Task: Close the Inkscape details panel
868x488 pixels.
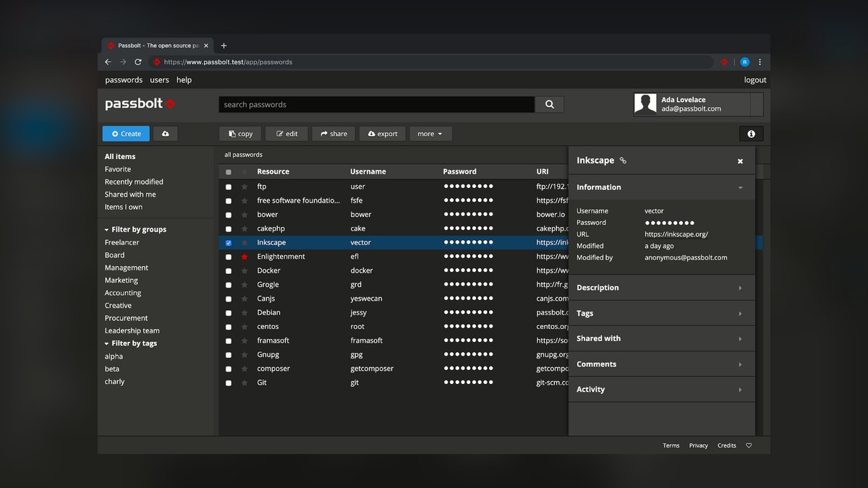Action: pyautogui.click(x=740, y=161)
